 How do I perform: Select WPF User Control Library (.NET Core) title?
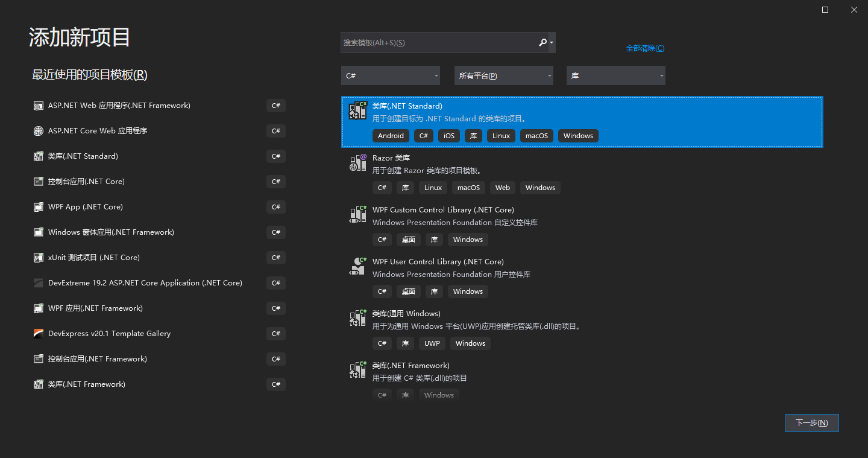[438, 262]
